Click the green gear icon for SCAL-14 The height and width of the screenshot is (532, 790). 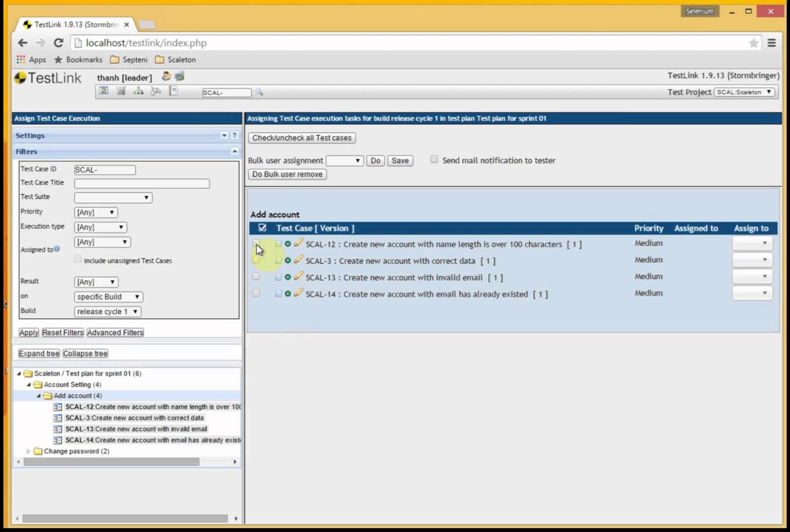[288, 294]
